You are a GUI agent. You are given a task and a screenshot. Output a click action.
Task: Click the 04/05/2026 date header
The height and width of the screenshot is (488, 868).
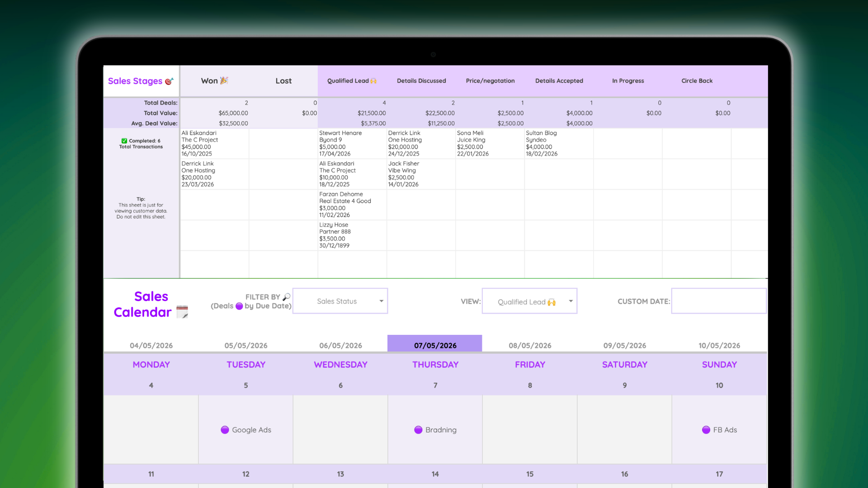[x=151, y=345]
